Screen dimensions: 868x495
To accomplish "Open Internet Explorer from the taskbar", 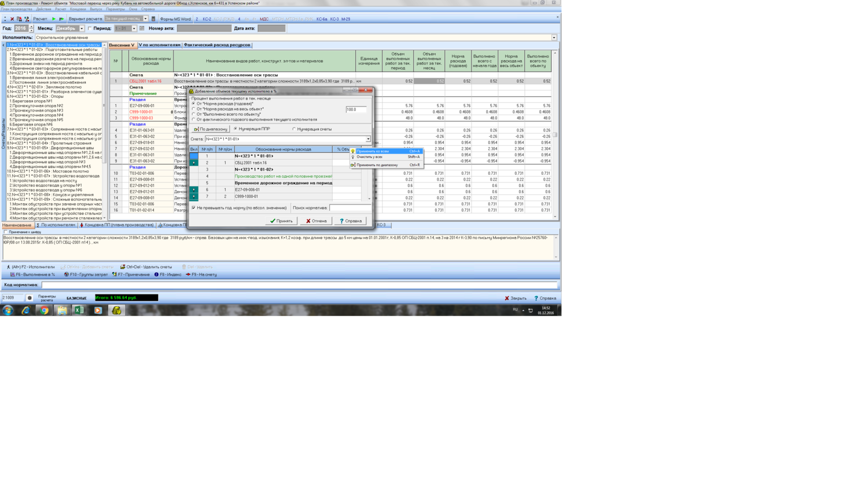I will [x=26, y=310].
